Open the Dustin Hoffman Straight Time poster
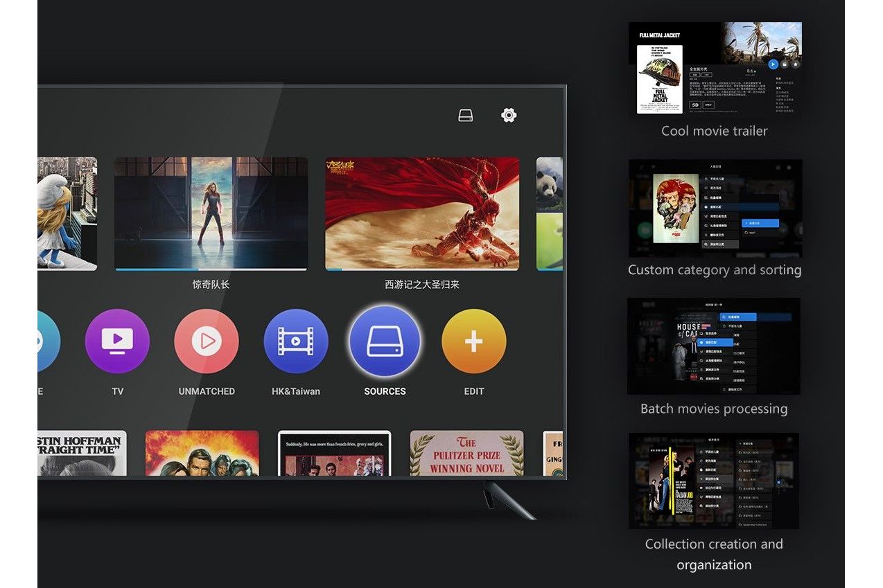 (x=82, y=453)
